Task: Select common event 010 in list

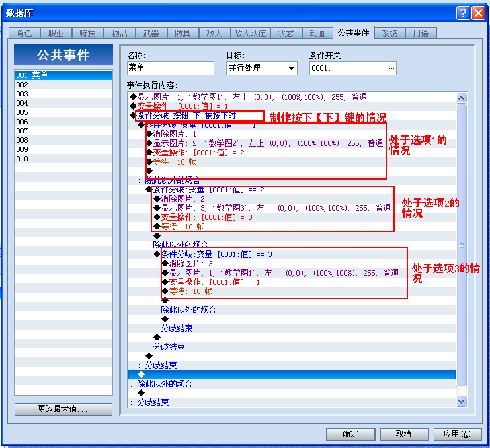Action: tap(63, 159)
